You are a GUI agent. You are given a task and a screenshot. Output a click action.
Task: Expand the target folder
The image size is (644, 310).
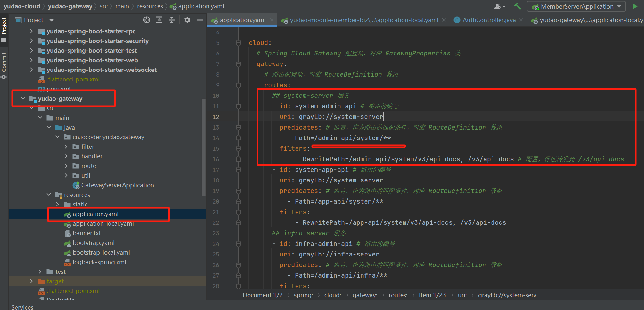point(31,281)
